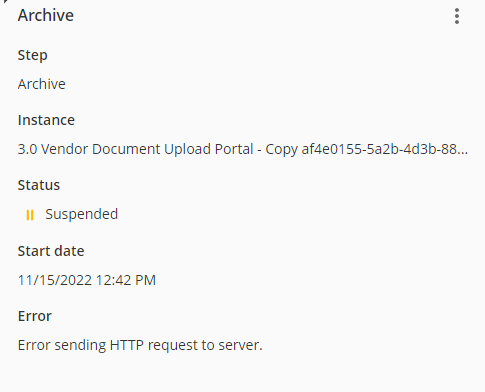This screenshot has width=485, height=392.
Task: Click the word HTTP in error message
Action: pyautogui.click(x=127, y=345)
